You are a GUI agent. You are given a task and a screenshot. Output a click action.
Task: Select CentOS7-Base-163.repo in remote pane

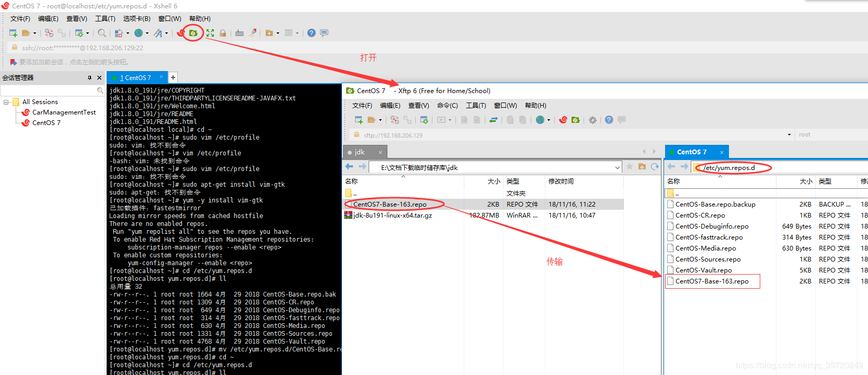712,281
